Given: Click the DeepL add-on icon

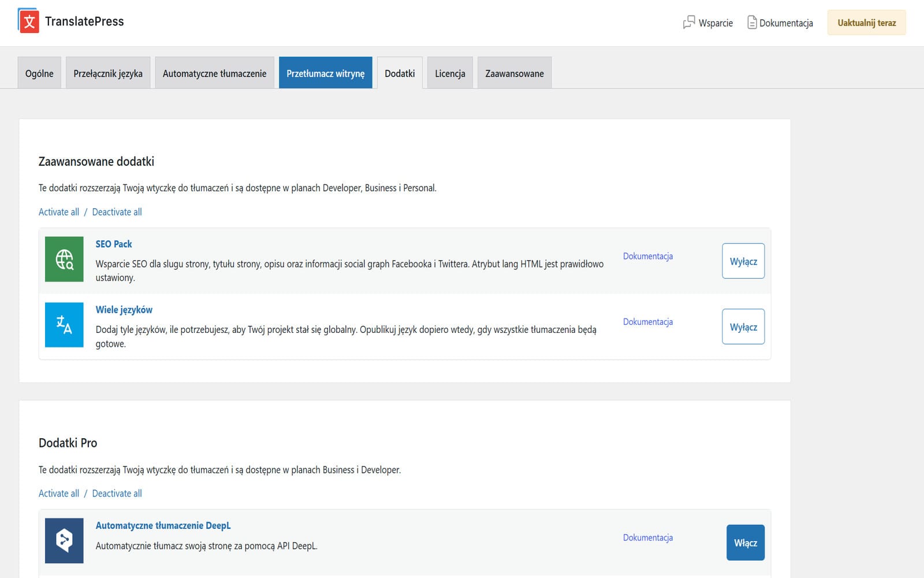Looking at the screenshot, I should tap(64, 540).
